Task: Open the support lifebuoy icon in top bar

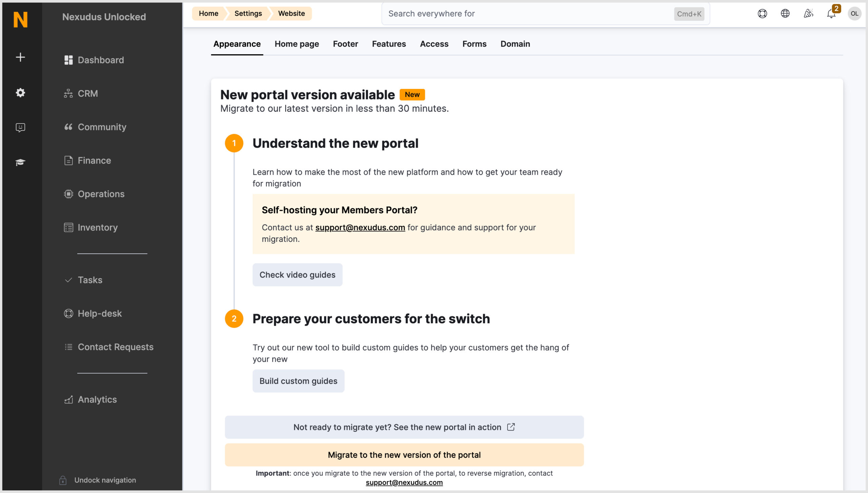Action: [762, 14]
